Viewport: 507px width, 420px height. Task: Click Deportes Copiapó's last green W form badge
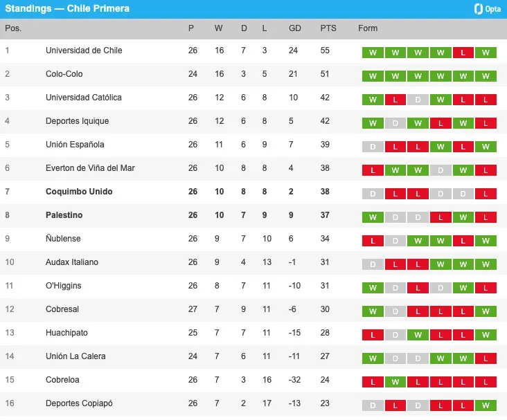[x=486, y=405]
